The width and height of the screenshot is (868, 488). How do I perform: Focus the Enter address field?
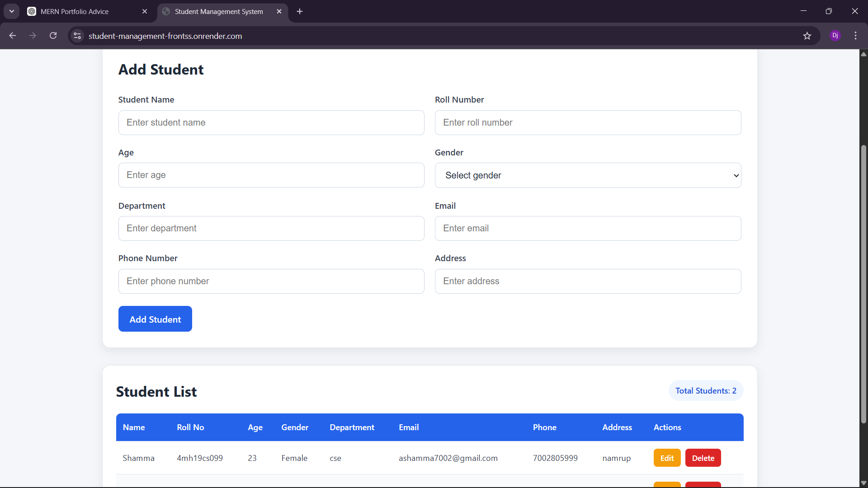click(x=588, y=281)
